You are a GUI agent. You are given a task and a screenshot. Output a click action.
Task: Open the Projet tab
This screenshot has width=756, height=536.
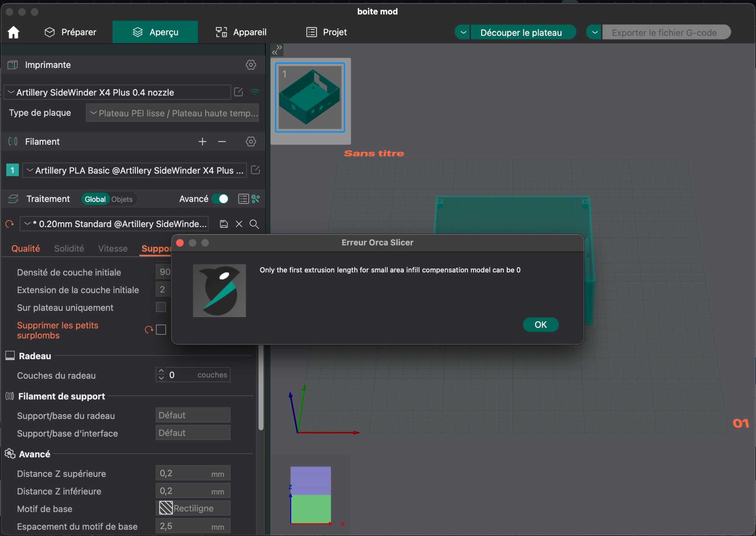pos(326,32)
